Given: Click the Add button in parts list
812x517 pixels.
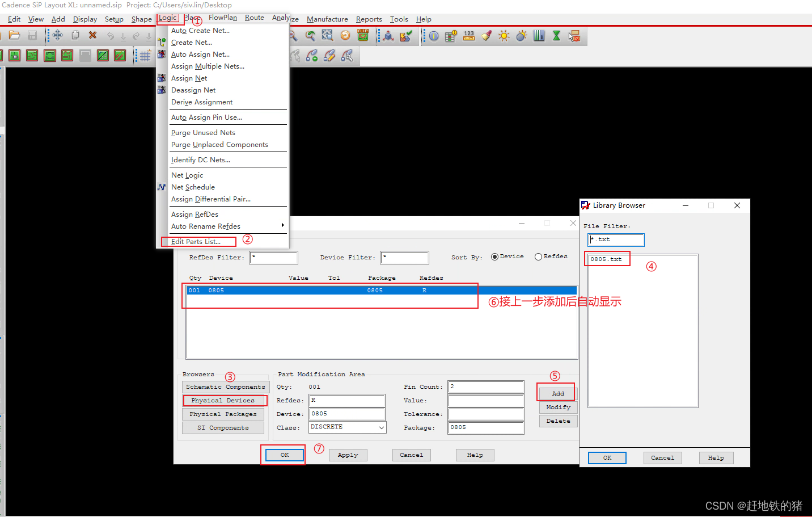Looking at the screenshot, I should [558, 394].
